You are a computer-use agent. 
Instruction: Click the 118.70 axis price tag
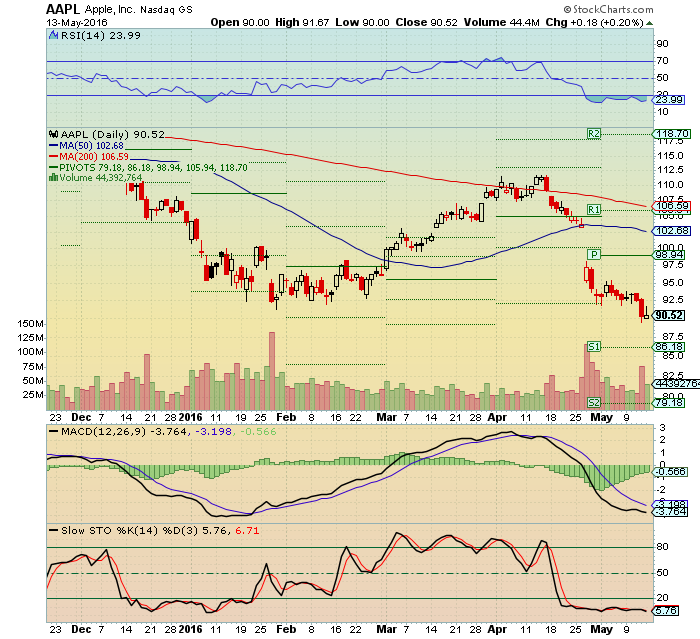tap(672, 134)
